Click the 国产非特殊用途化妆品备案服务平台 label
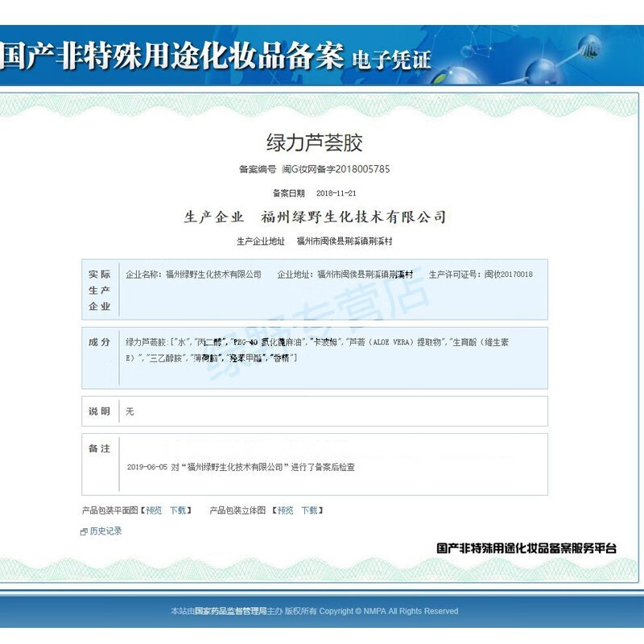The height and width of the screenshot is (644, 644). click(526, 547)
